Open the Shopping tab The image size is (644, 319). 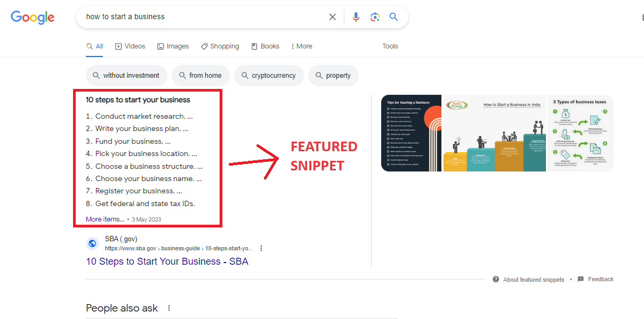220,46
